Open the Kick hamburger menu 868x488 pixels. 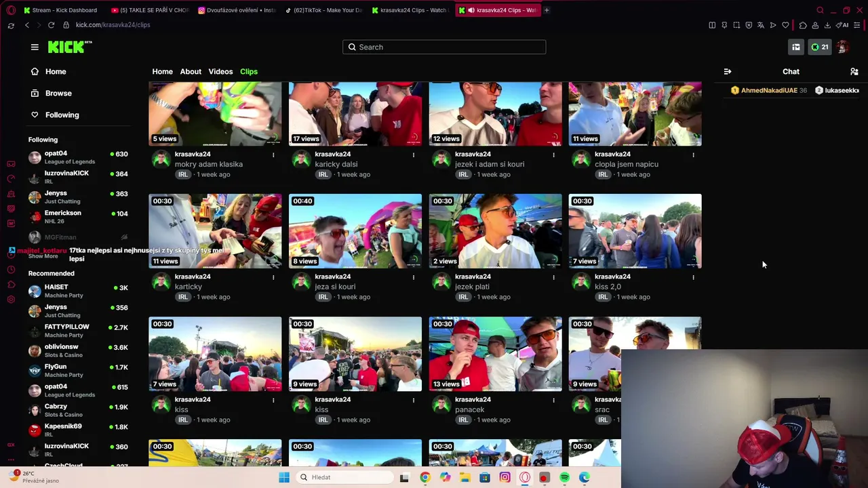[x=35, y=47]
